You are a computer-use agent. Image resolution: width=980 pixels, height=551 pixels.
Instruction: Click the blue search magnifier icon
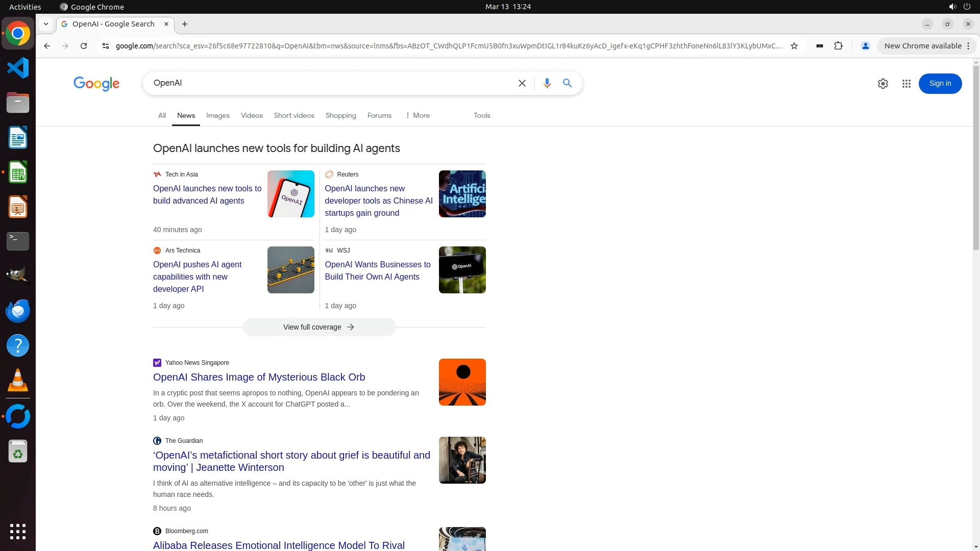[x=567, y=83]
